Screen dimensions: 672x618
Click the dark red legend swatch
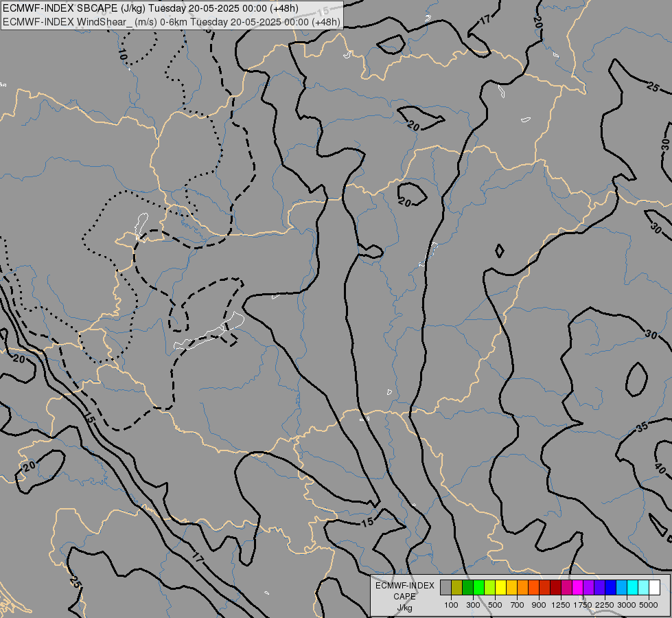(555, 588)
